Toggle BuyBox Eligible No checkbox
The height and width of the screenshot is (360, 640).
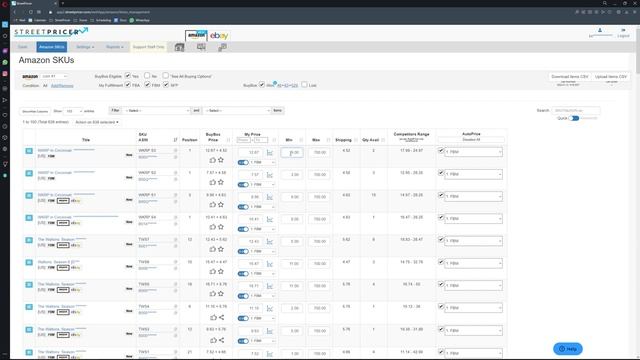click(147, 76)
